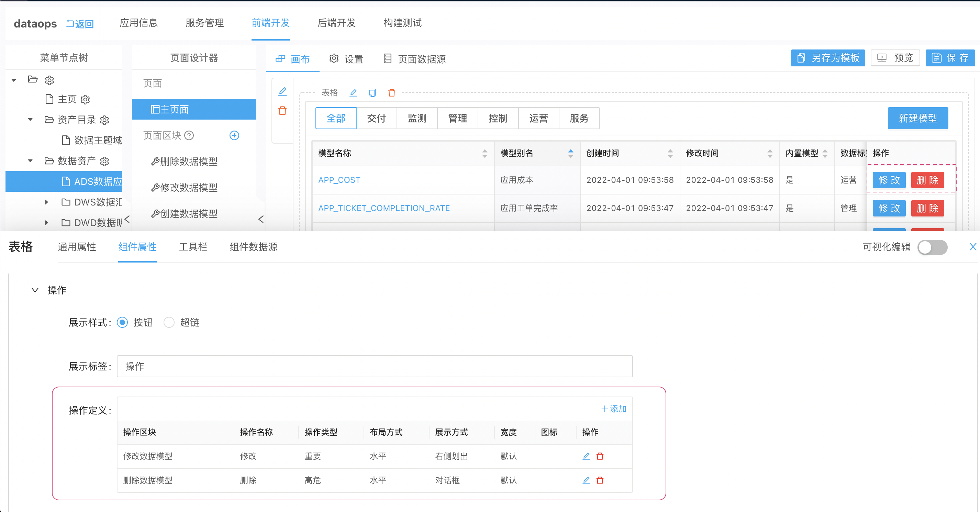Screen dimensions: 980x512
Task: Sort by 模型别名 column arrows
Action: coord(570,153)
